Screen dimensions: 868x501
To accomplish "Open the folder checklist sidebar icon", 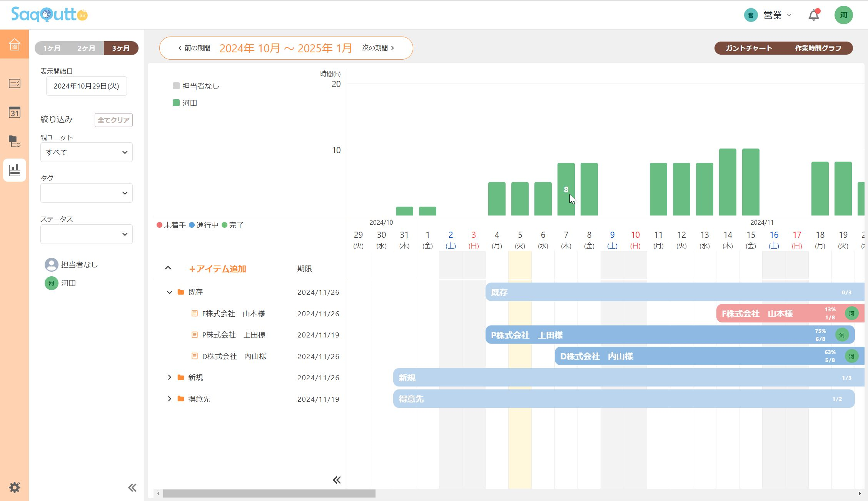I will [x=14, y=141].
